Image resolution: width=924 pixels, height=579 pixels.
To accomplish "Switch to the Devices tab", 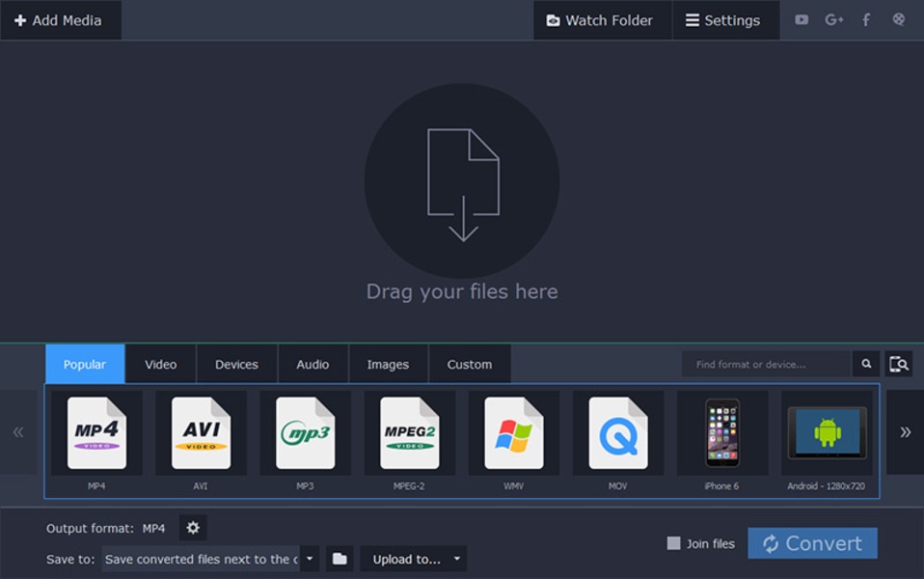I will click(235, 364).
